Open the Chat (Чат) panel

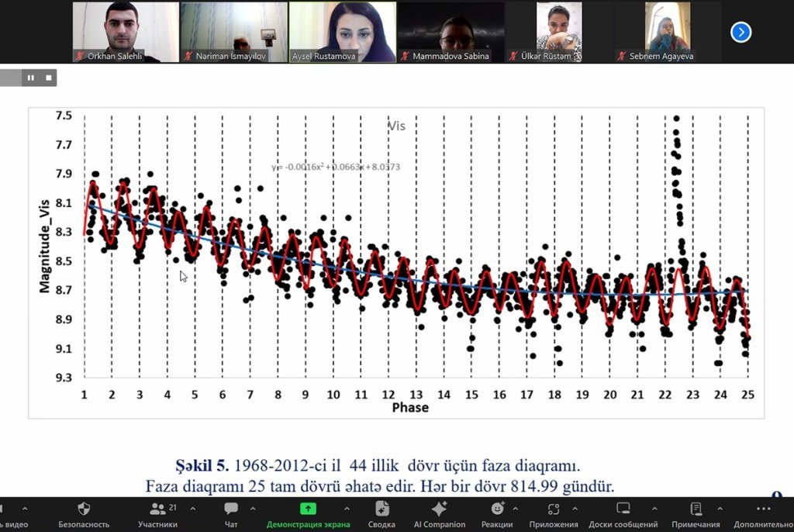point(231,509)
